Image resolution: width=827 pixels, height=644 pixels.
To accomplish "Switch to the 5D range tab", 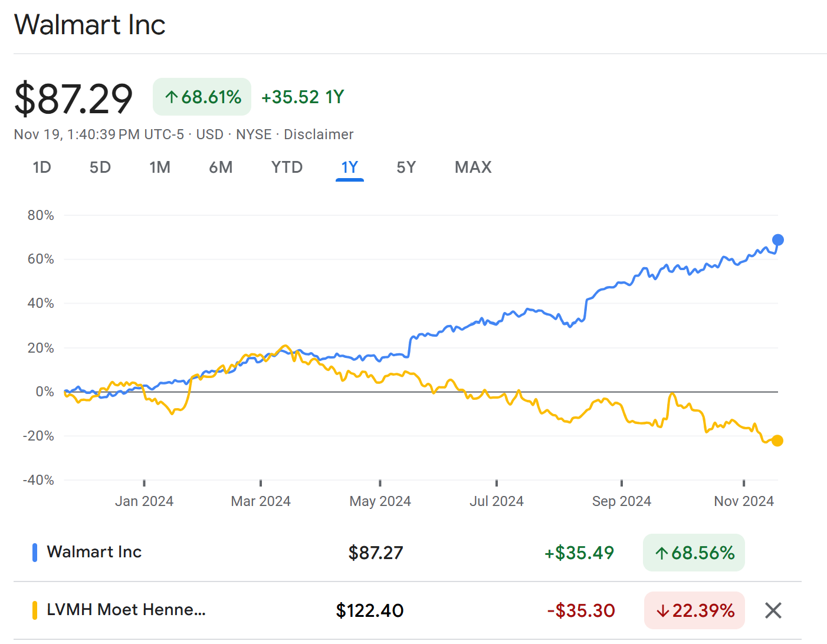I will click(100, 167).
